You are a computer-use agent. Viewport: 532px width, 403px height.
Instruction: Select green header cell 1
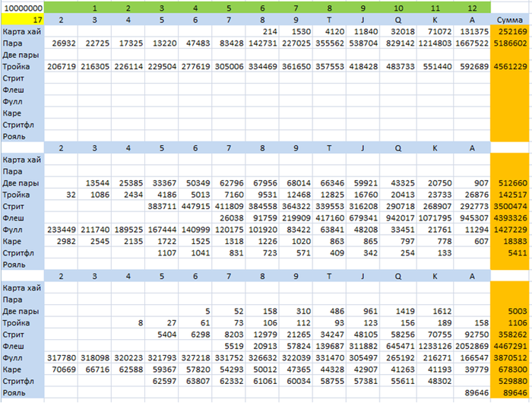click(95, 8)
